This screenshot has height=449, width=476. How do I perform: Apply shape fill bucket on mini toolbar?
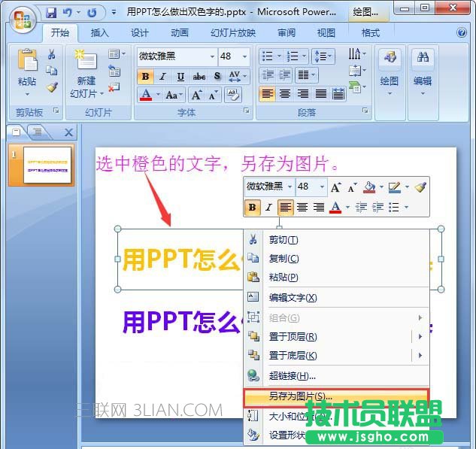[x=369, y=187]
